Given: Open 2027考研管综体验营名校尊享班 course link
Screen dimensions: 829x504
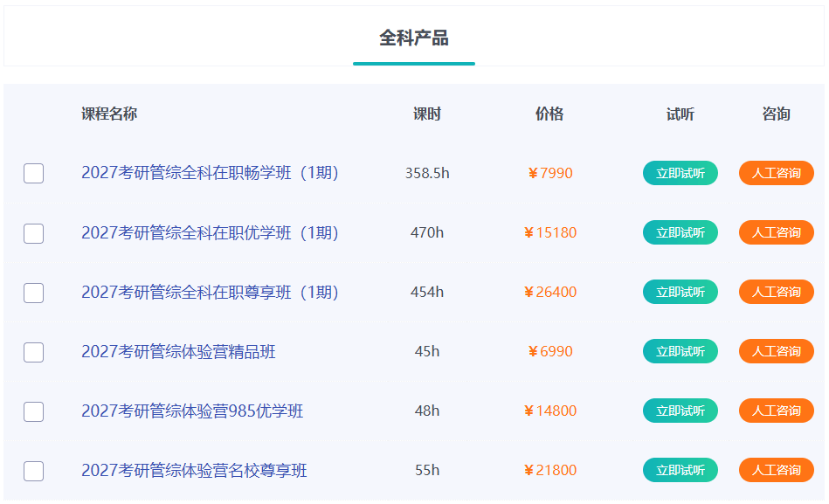Looking at the screenshot, I should point(194,471).
